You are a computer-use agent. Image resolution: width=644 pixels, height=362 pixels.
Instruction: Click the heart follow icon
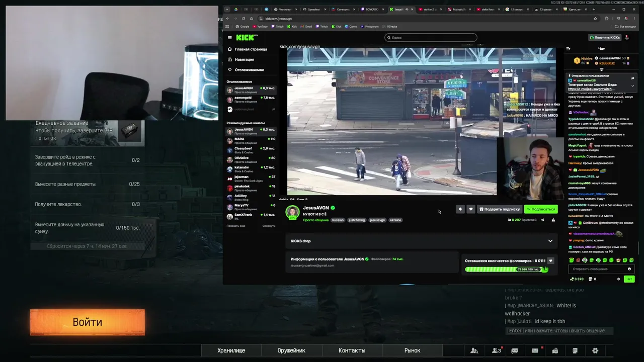tap(471, 209)
